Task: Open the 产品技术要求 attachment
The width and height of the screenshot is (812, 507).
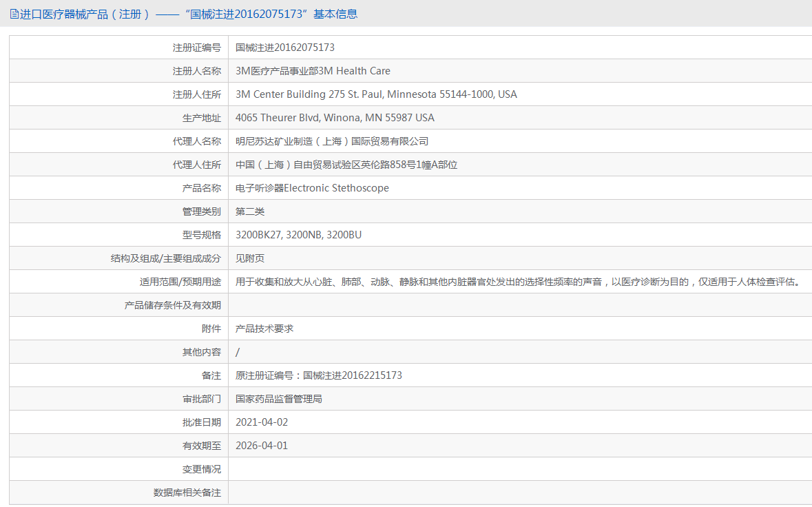Action: pos(264,329)
